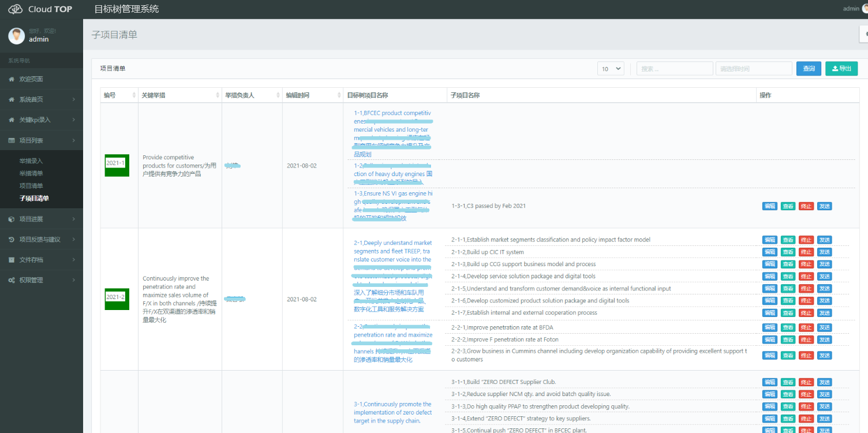Image resolution: width=868 pixels, height=433 pixels.
Task: Click the text 1-3-1,C3 passed by Feb 2021
Action: pos(488,206)
